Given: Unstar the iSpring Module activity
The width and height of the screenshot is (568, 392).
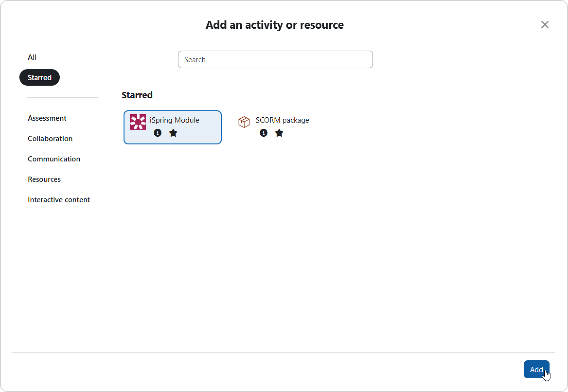Looking at the screenshot, I should [173, 133].
